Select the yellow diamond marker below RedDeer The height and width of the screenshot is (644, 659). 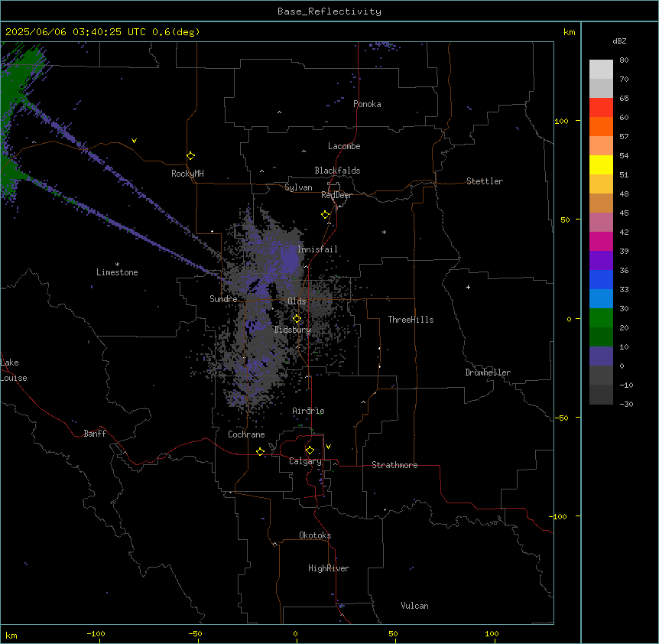click(x=325, y=215)
